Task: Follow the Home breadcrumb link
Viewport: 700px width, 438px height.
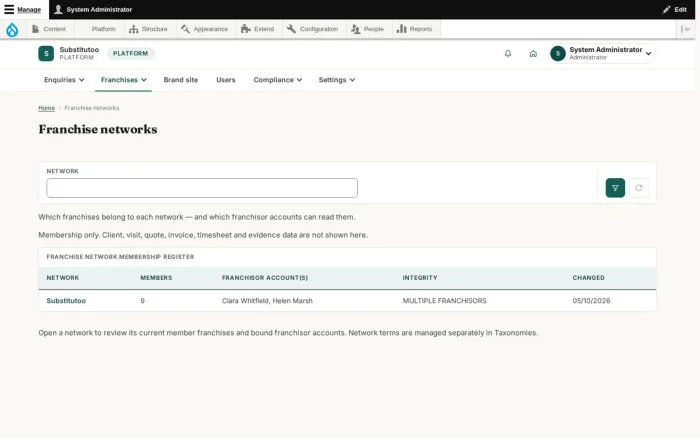Action: click(x=46, y=108)
